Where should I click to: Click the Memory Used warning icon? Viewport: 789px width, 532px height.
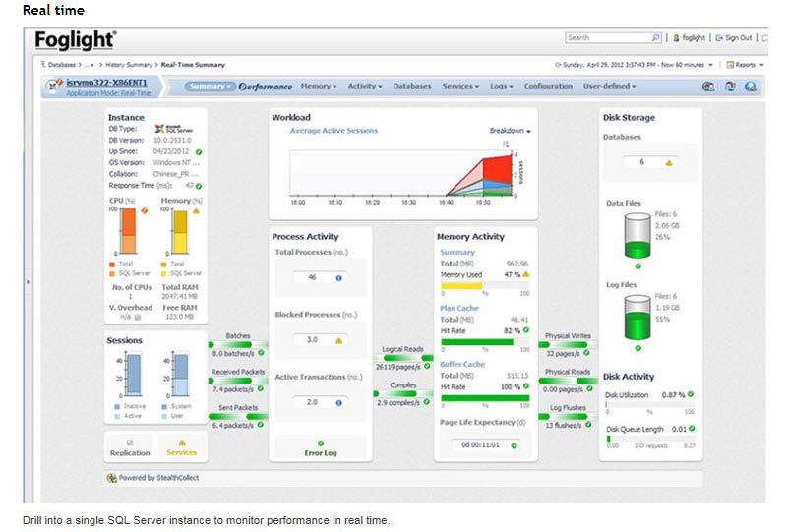pos(525,274)
